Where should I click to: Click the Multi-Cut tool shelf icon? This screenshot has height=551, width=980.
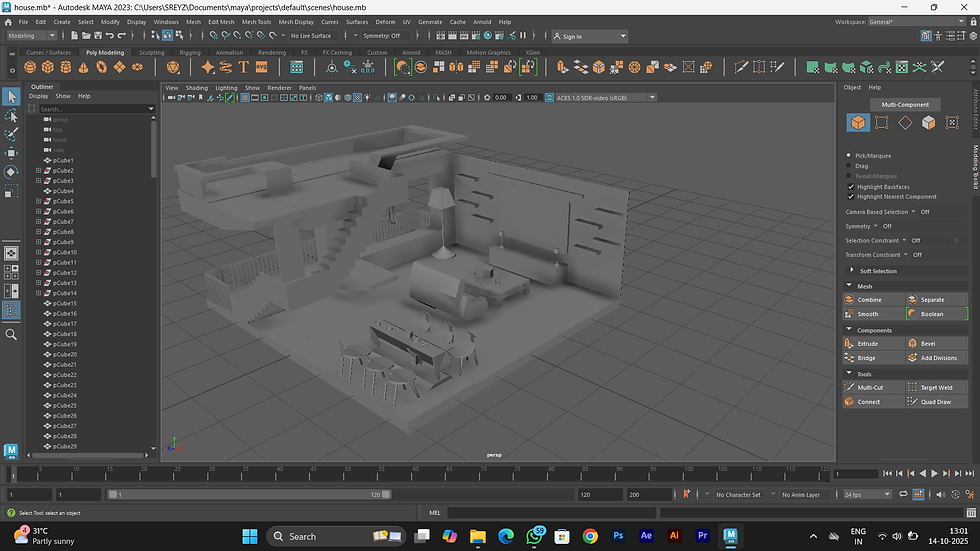741,67
